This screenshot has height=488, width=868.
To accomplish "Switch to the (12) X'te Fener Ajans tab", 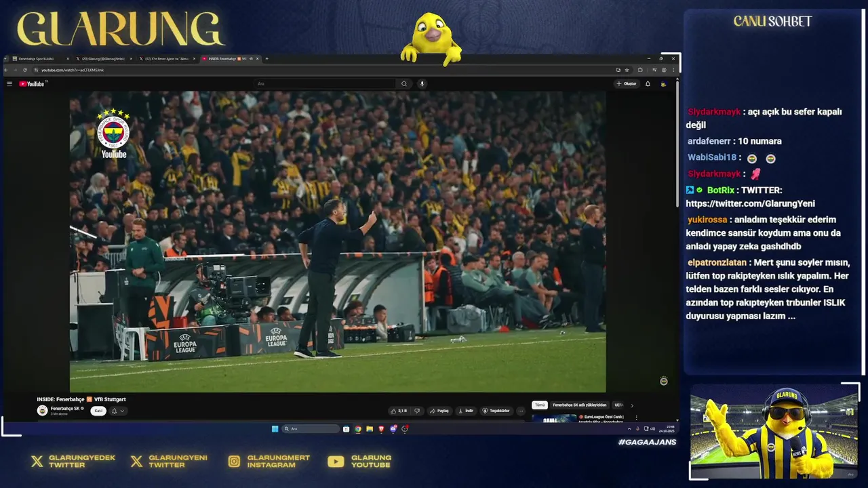I will [167, 59].
